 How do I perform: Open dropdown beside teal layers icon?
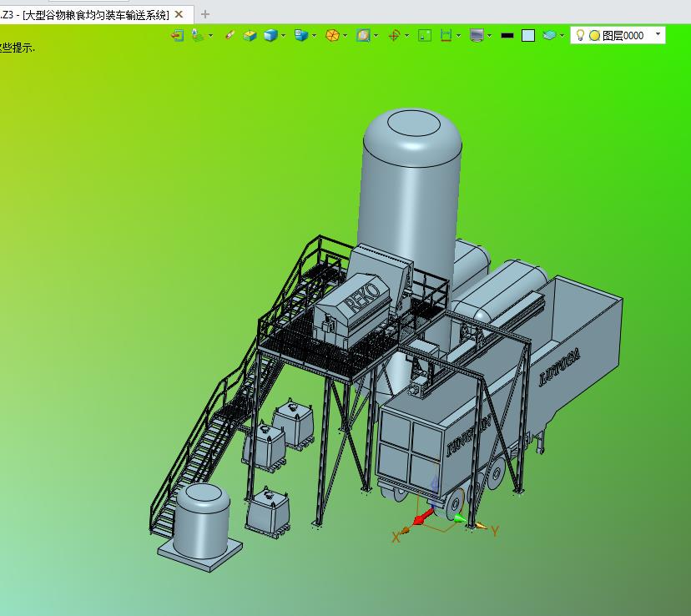point(562,36)
